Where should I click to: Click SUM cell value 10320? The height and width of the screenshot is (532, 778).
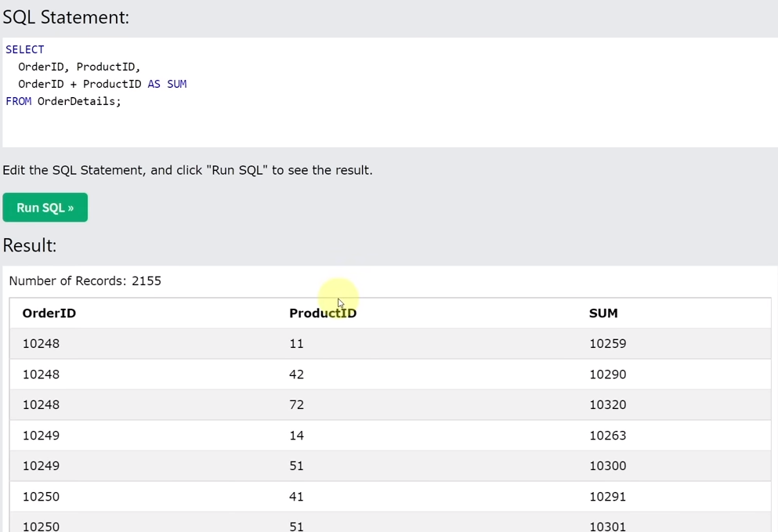click(608, 404)
